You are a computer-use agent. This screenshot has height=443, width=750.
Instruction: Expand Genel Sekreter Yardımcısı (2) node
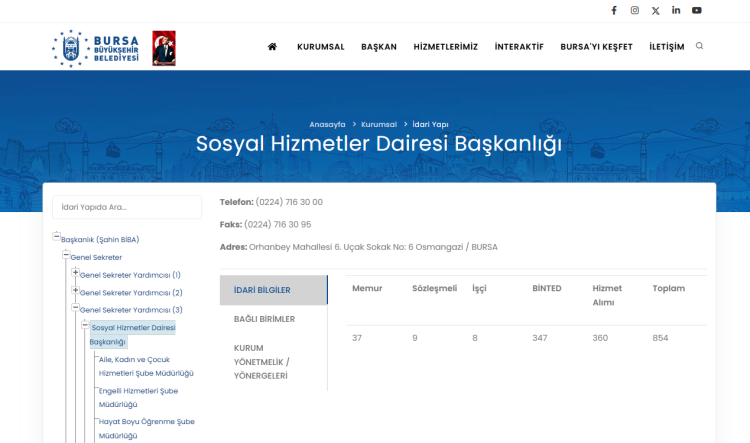(x=75, y=291)
